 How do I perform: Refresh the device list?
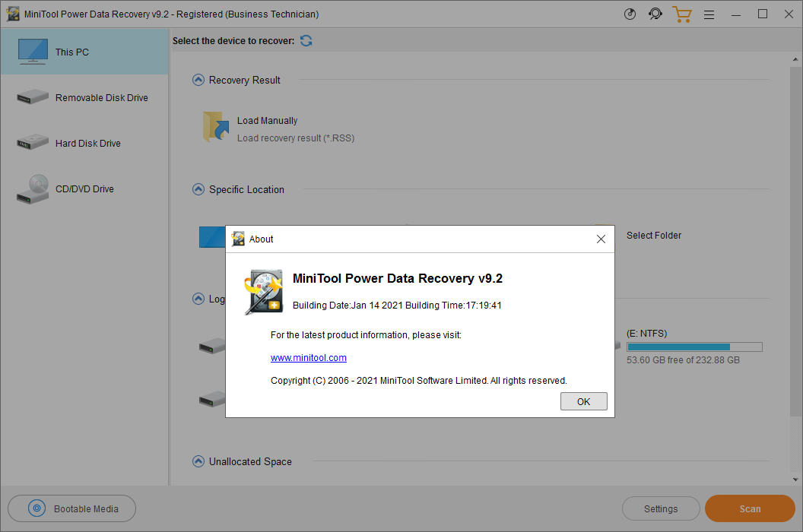click(x=306, y=40)
